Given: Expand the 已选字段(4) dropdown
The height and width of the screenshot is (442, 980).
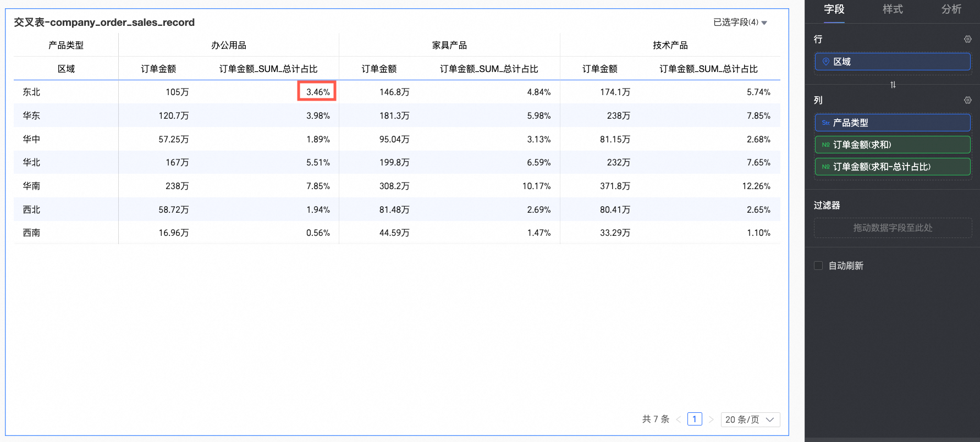Looking at the screenshot, I should tap(740, 23).
